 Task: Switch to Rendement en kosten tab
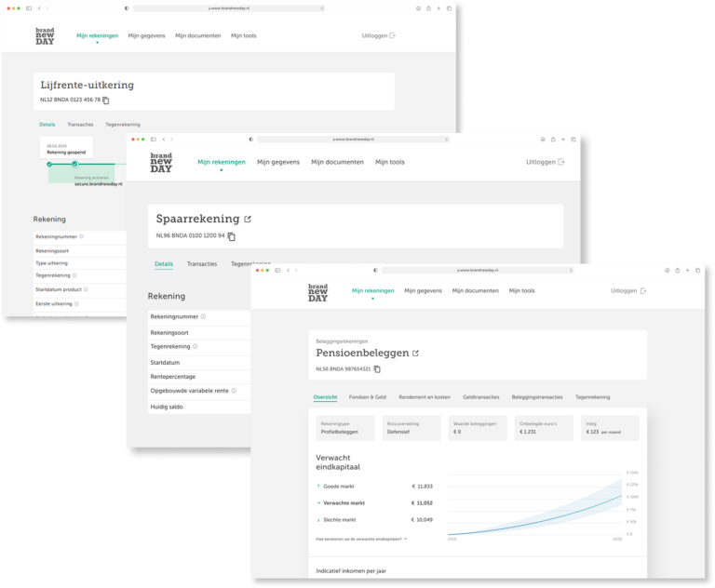[424, 397]
